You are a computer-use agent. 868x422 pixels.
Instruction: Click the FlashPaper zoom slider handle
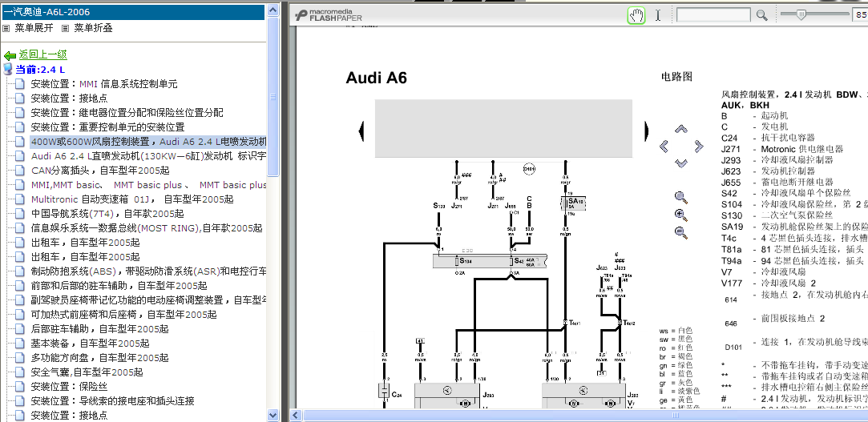(x=801, y=15)
